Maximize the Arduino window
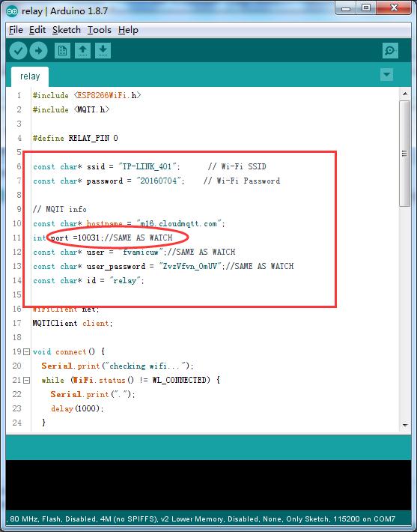This screenshot has width=417, height=532. pos(366,8)
